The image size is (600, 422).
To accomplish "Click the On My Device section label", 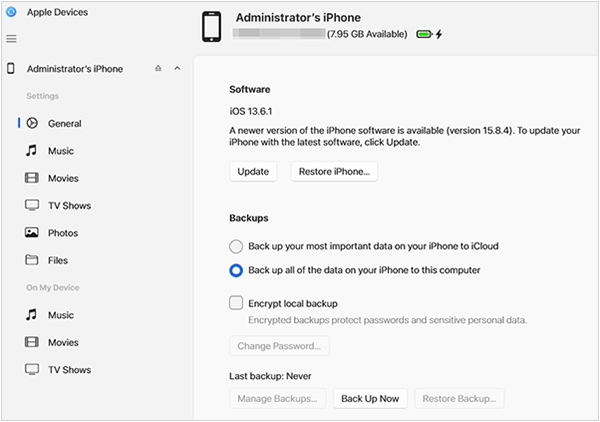I will (x=53, y=288).
